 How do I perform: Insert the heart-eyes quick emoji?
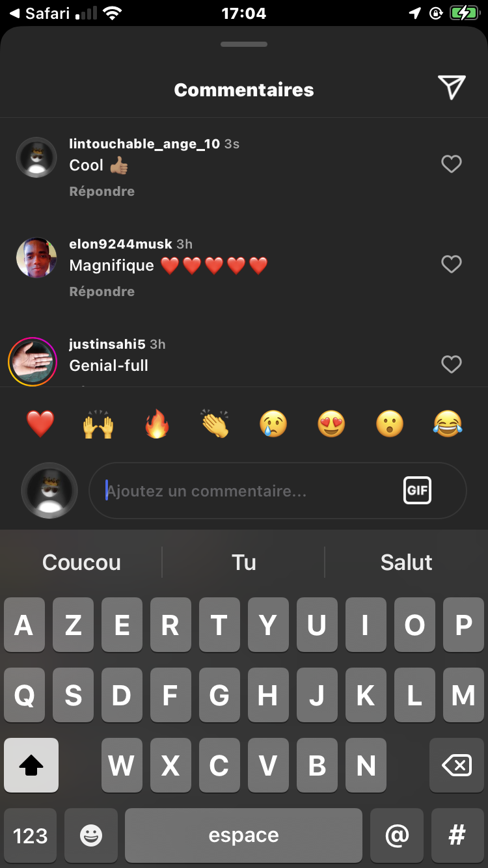331,425
